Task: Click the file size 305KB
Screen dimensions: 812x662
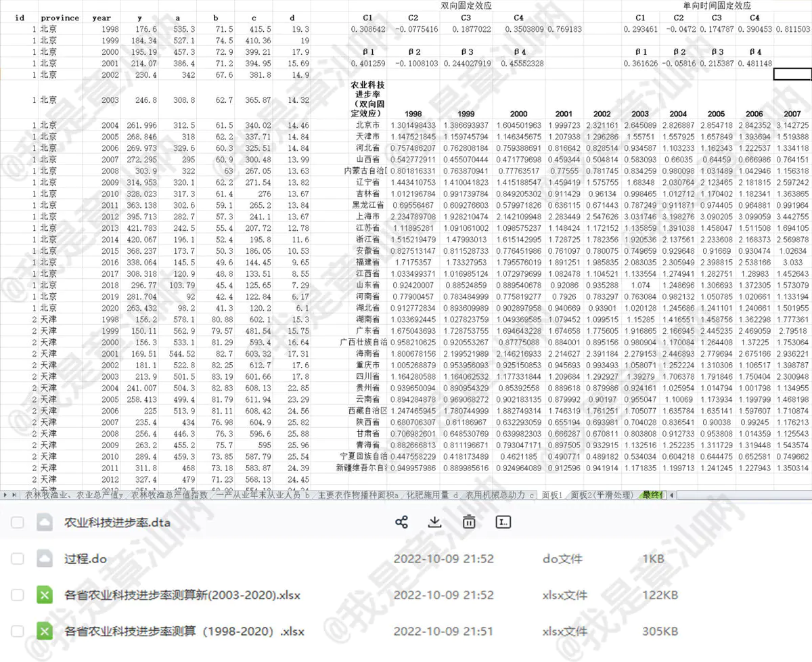Action: click(x=660, y=632)
